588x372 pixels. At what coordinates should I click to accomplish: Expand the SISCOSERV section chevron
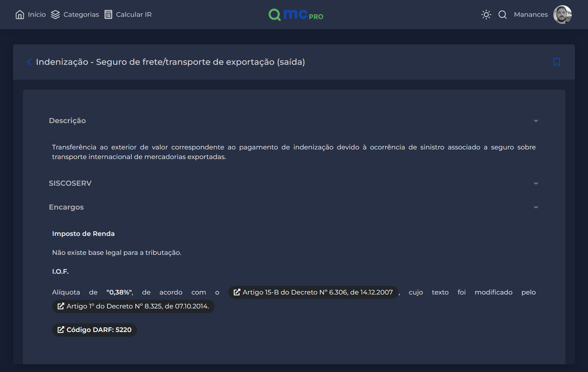pyautogui.click(x=536, y=183)
